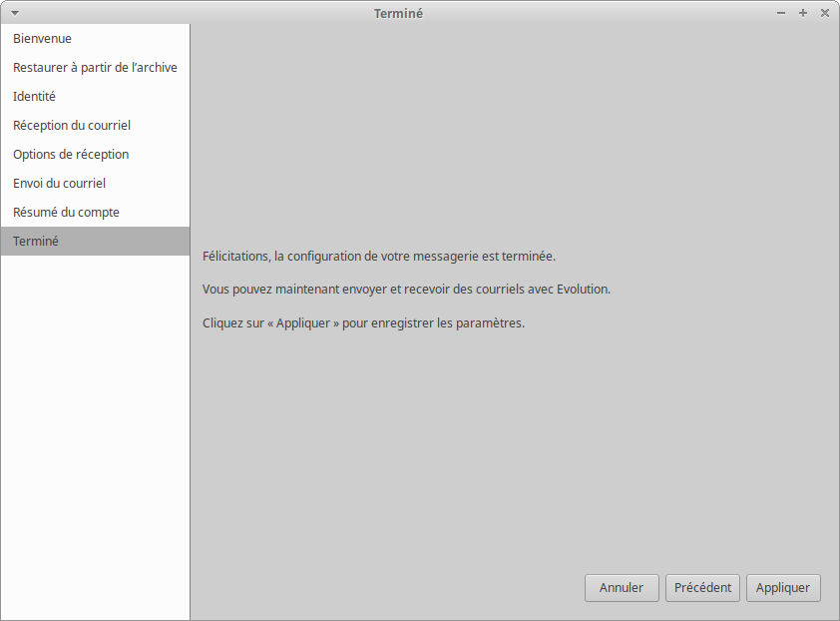Viewport: 840px width, 621px height.
Task: Go to Restaurer à partir de l'archive step
Action: [x=95, y=68]
